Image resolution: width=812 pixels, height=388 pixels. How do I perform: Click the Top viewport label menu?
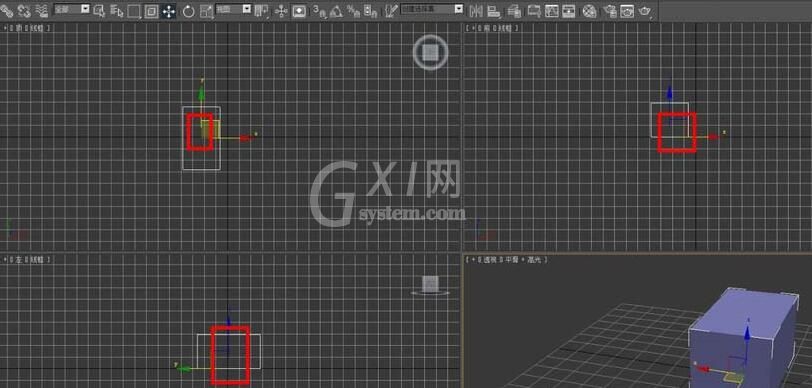(27, 28)
